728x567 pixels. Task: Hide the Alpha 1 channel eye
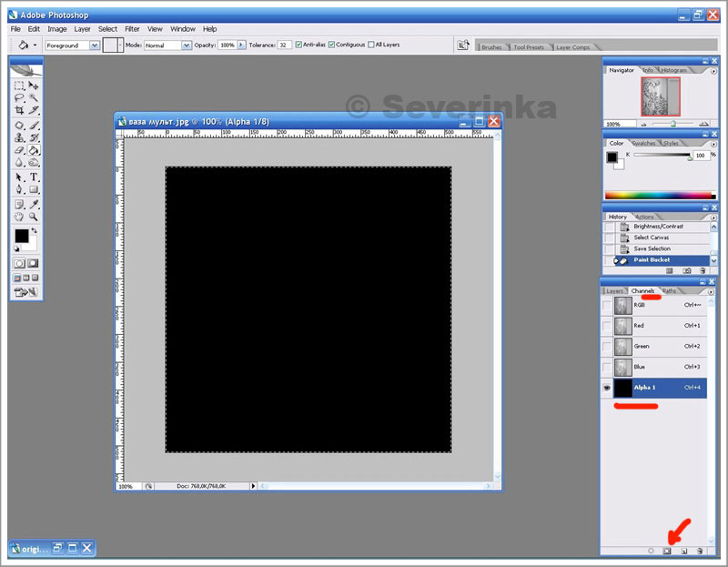click(x=606, y=388)
